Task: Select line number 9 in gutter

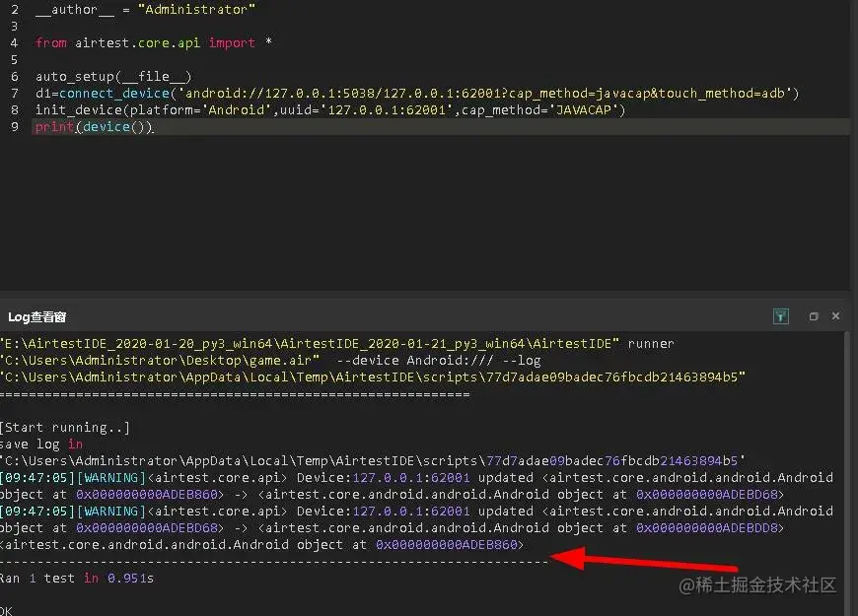Action: click(14, 127)
